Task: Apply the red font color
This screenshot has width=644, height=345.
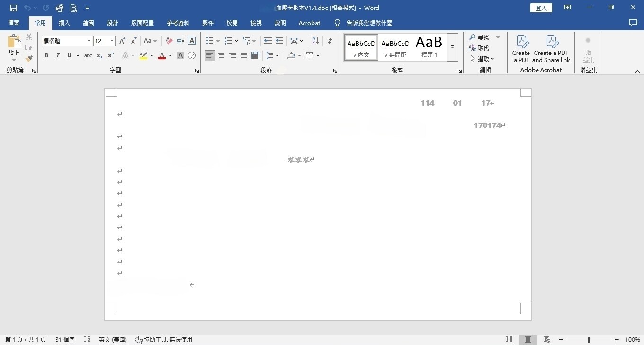Action: (x=162, y=55)
